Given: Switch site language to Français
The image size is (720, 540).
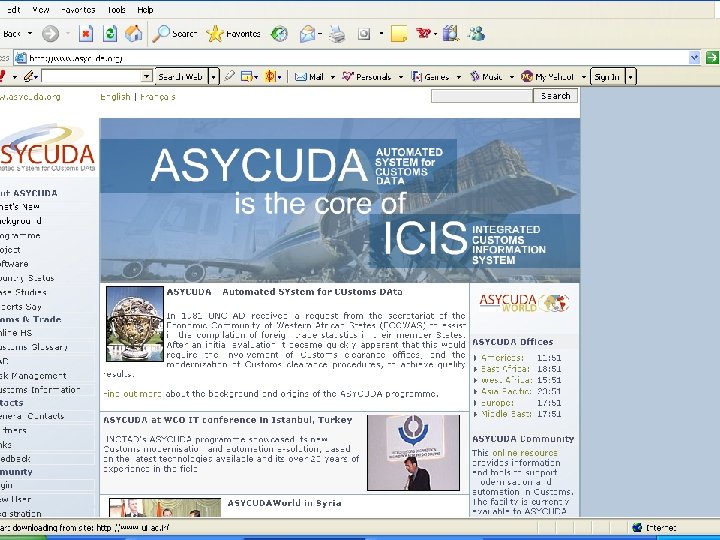Looking at the screenshot, I should click(158, 97).
